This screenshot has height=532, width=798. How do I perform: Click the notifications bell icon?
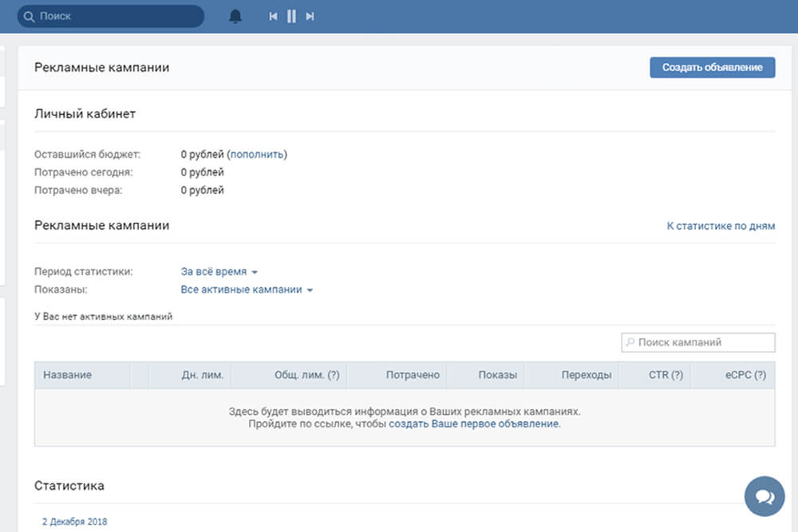click(235, 16)
